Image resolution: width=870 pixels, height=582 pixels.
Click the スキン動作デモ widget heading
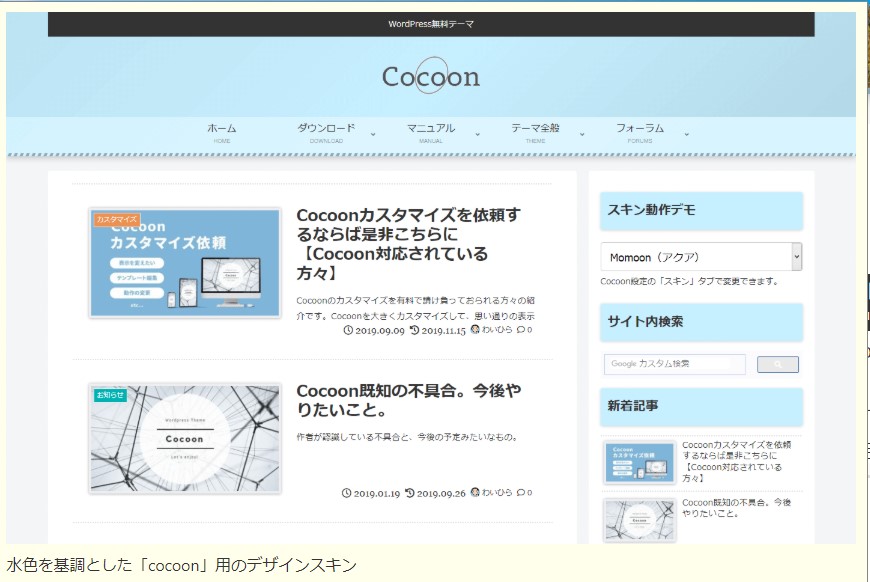[x=701, y=210]
